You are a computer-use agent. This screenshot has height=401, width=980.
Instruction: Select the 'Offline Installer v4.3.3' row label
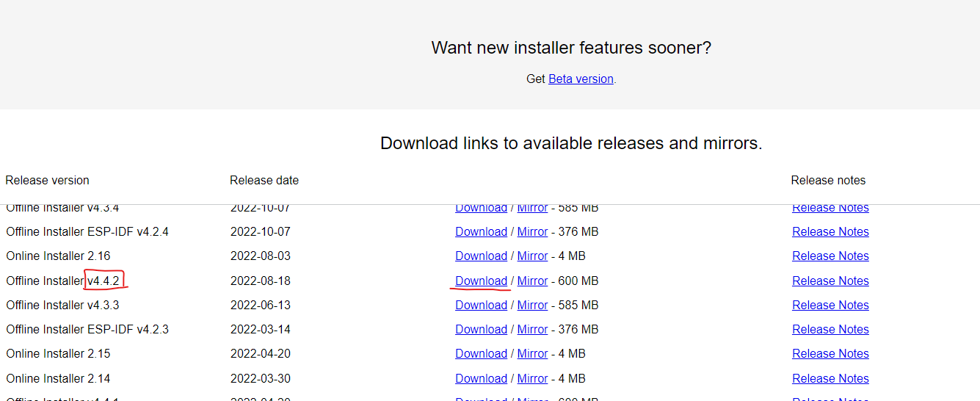tap(62, 305)
